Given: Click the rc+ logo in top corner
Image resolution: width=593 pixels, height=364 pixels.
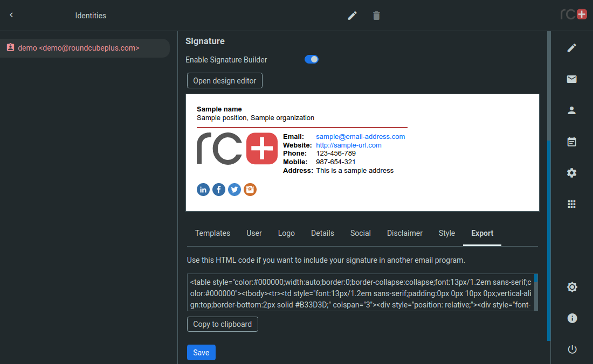Looking at the screenshot, I should 574,15.
